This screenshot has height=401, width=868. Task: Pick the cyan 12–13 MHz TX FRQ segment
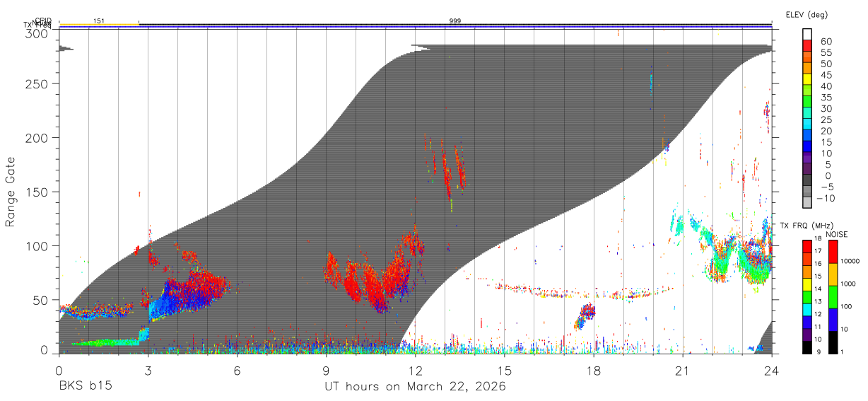coord(807,310)
